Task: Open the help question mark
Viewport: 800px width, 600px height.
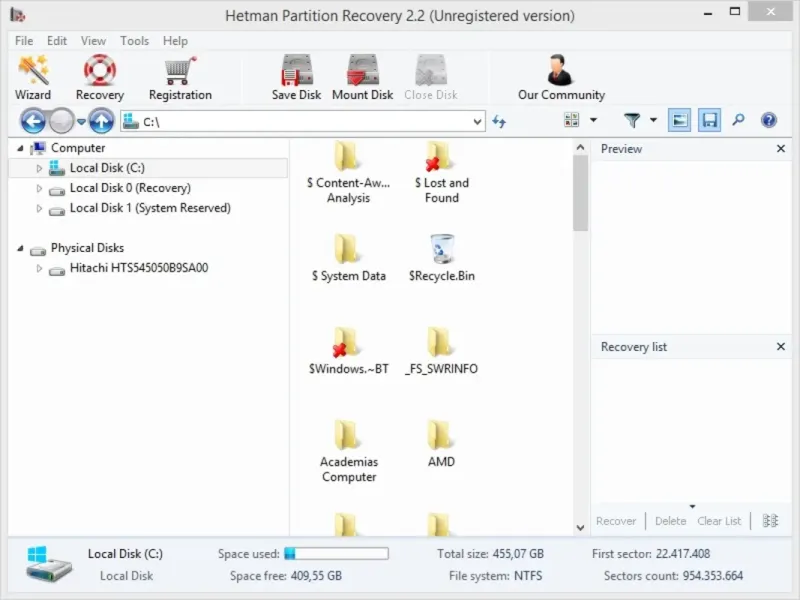Action: click(769, 120)
